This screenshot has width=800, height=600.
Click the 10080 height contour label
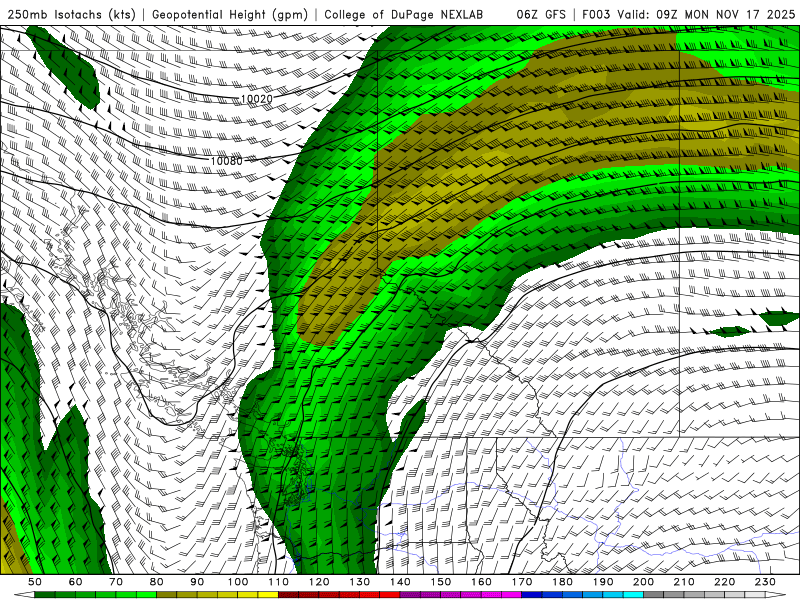point(227,161)
